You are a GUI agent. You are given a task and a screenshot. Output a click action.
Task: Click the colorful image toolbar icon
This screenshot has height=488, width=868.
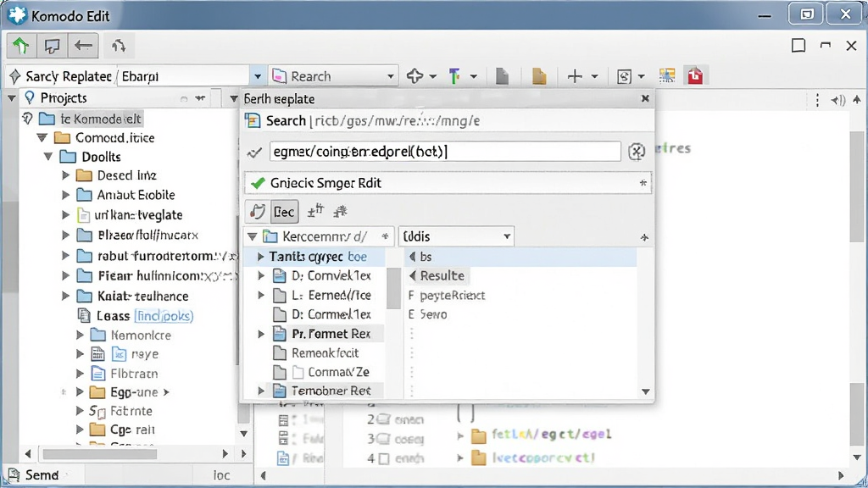pos(667,75)
